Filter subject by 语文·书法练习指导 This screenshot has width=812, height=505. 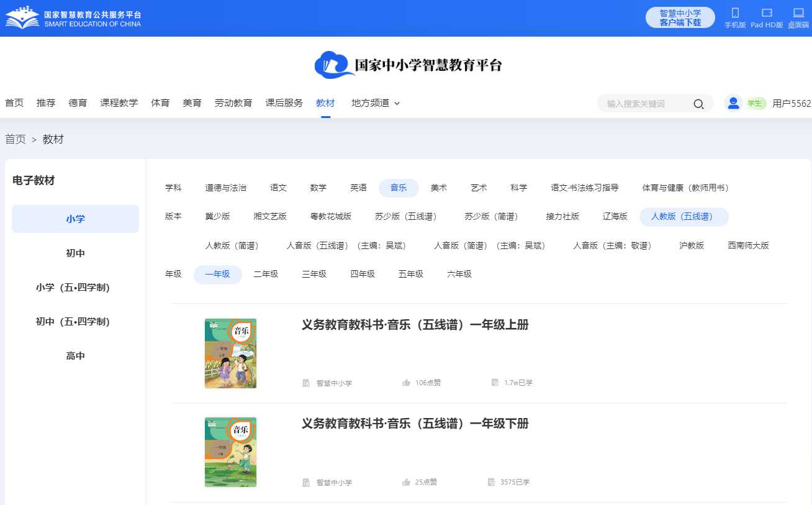coord(585,188)
